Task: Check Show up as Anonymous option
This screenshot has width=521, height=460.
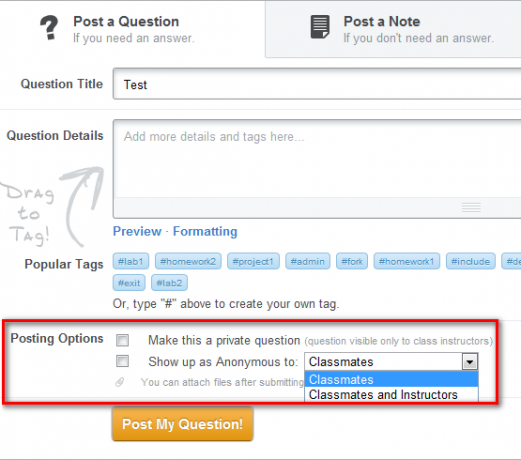Action: (x=122, y=361)
